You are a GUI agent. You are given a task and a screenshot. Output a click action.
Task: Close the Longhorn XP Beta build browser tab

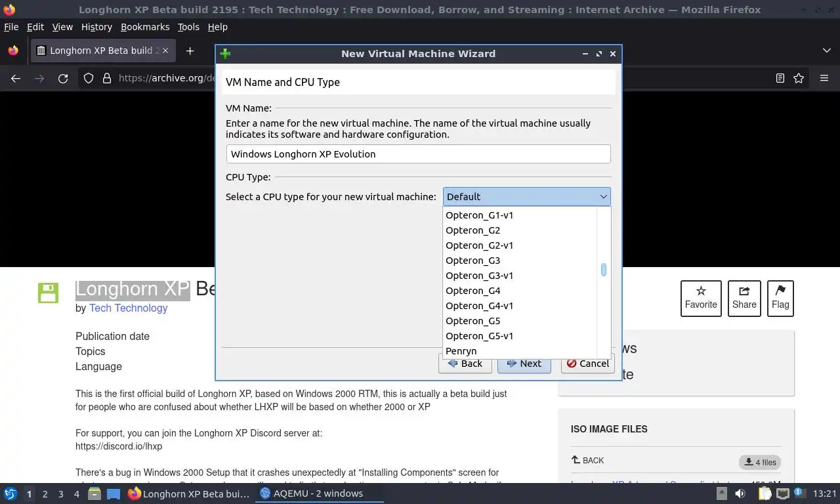[x=165, y=51]
